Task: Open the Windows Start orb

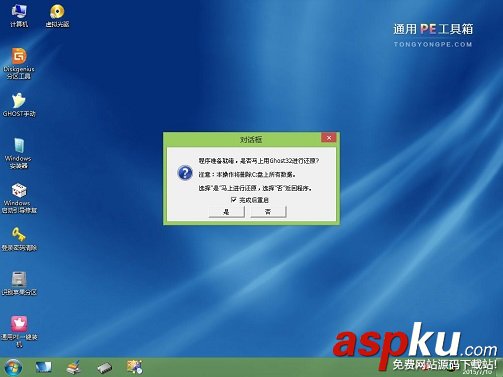Action: click(13, 367)
